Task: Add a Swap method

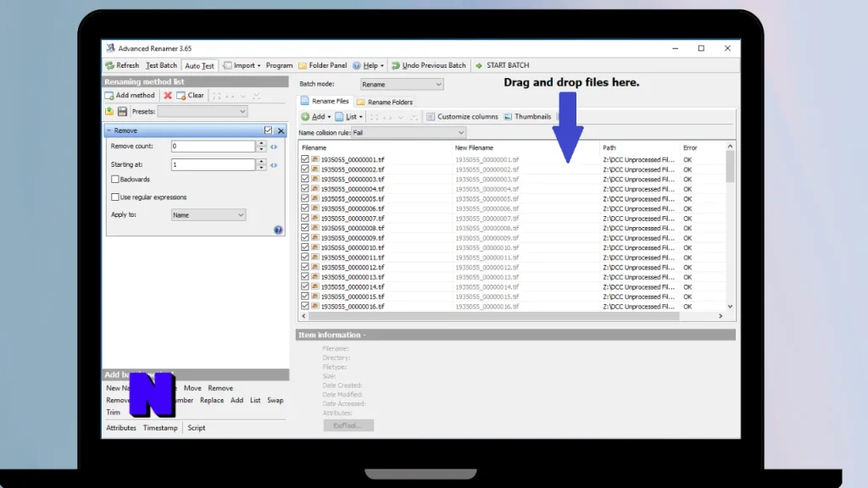Action: click(275, 400)
